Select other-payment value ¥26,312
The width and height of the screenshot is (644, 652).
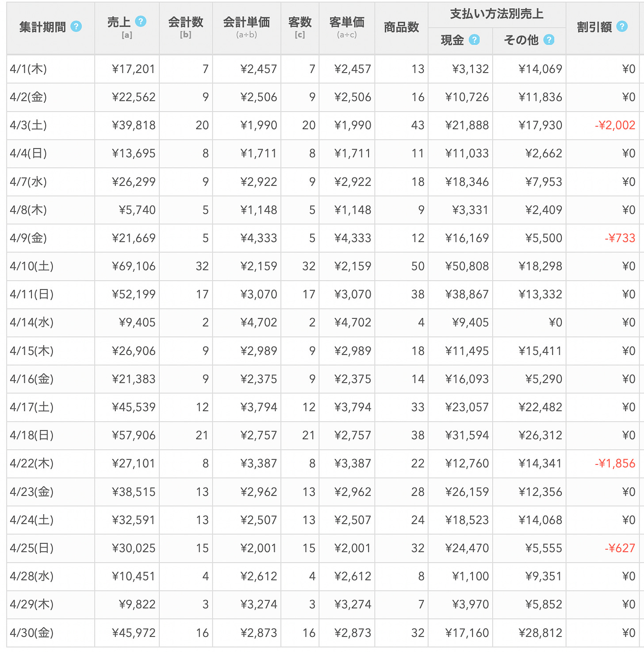pos(540,435)
